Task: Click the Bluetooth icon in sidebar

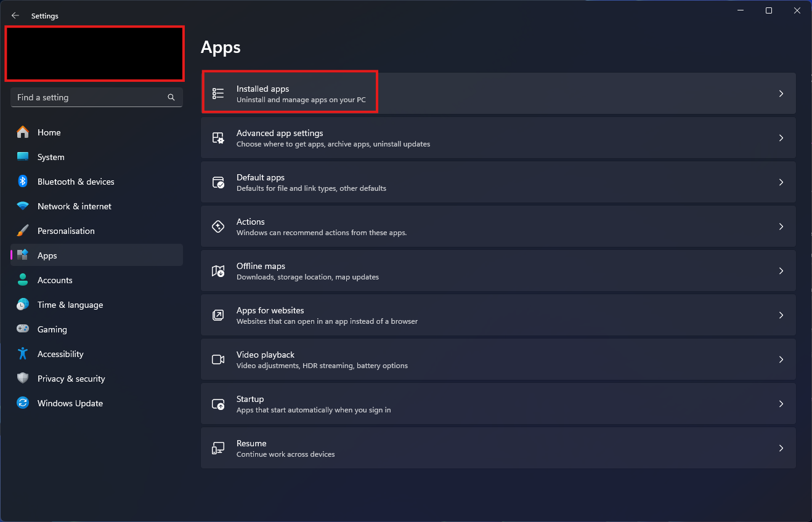Action: pos(23,182)
